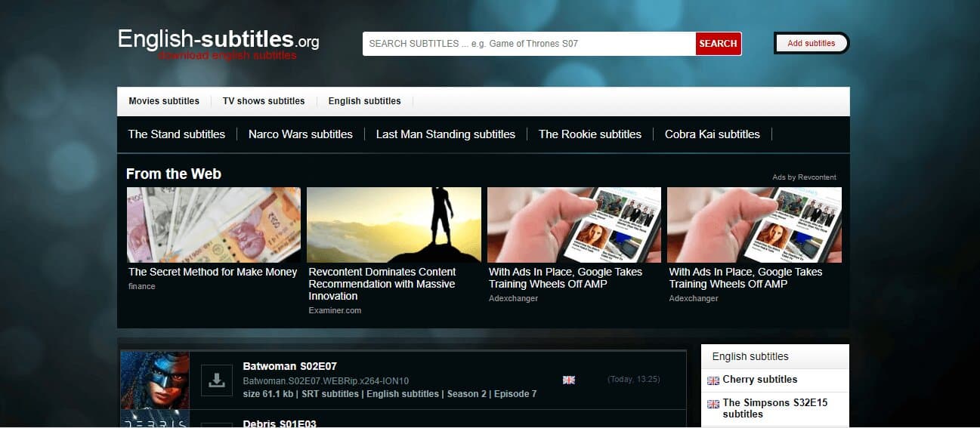980x428 pixels.
Task: Click the download icon for Batwoman S02E07
Action: tap(217, 380)
